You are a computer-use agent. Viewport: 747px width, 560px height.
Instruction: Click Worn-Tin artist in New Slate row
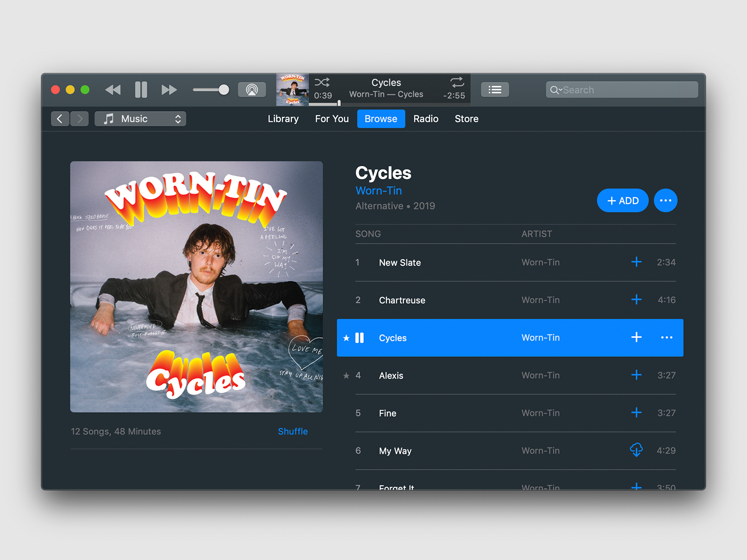point(540,262)
